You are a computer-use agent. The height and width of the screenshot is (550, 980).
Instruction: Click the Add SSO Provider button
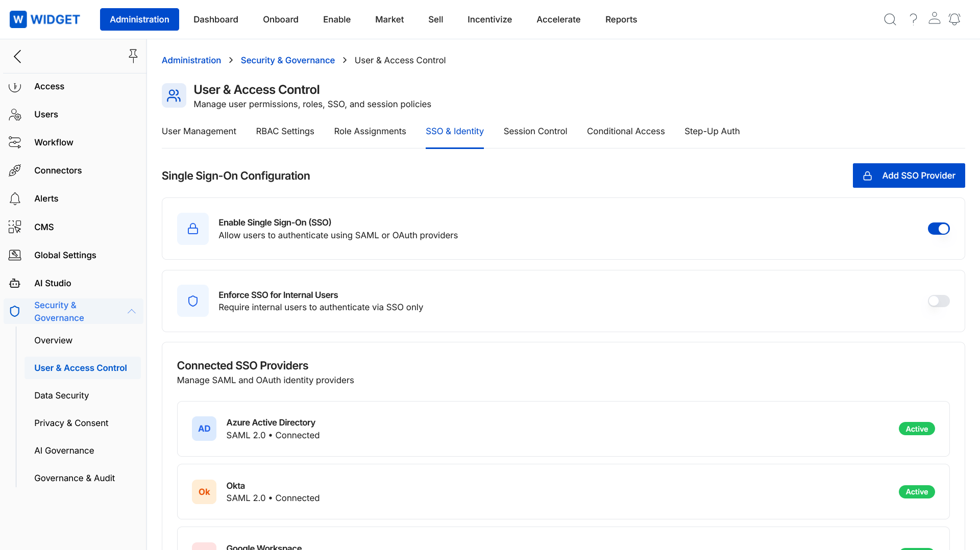pos(909,176)
